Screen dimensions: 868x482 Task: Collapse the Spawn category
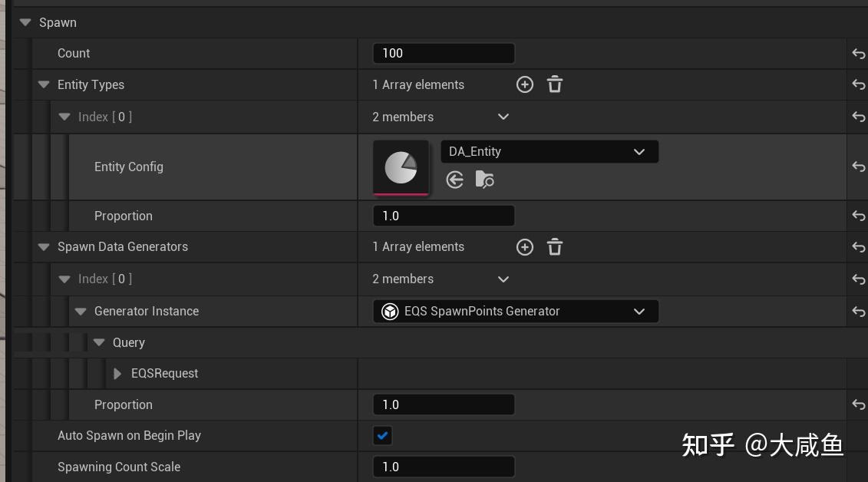pos(25,22)
